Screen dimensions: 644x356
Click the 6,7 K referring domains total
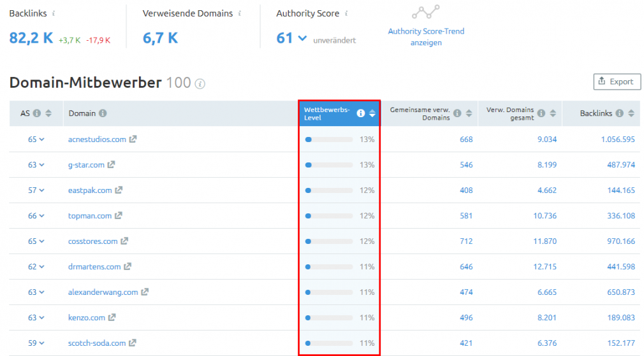[160, 38]
